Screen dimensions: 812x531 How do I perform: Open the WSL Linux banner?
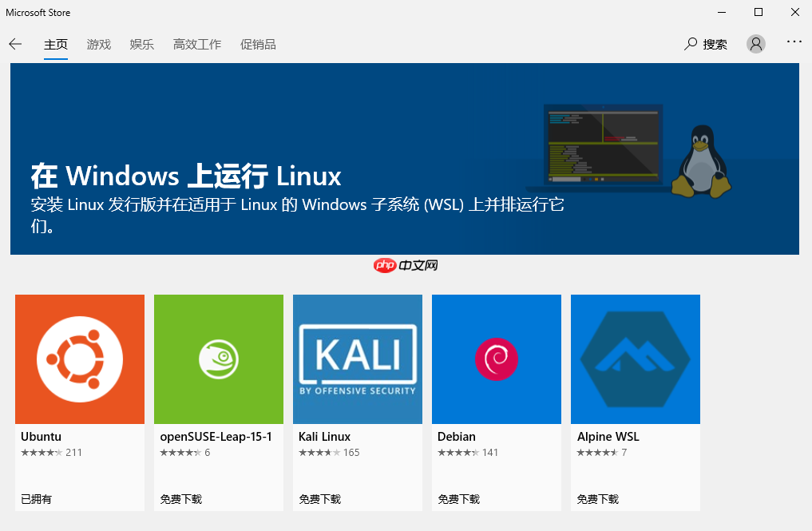point(406,159)
